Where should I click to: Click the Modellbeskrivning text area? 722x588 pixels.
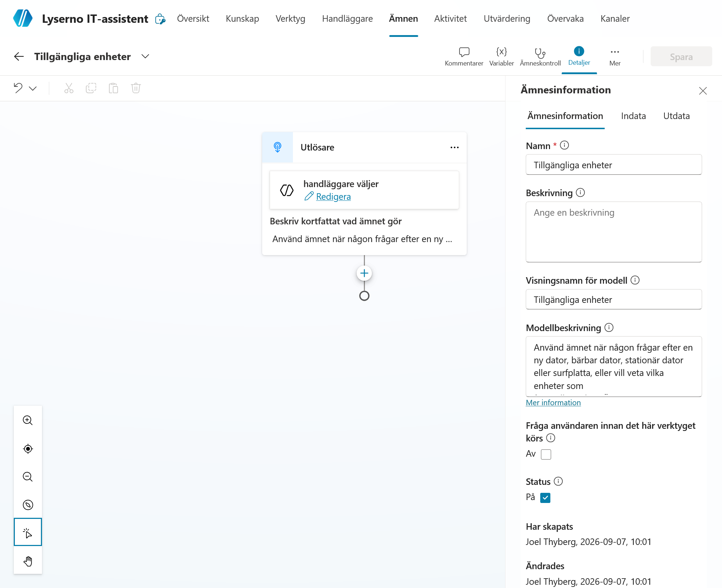(614, 367)
